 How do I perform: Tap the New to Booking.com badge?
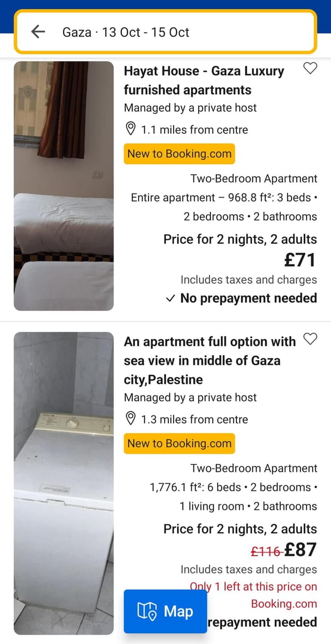click(179, 154)
